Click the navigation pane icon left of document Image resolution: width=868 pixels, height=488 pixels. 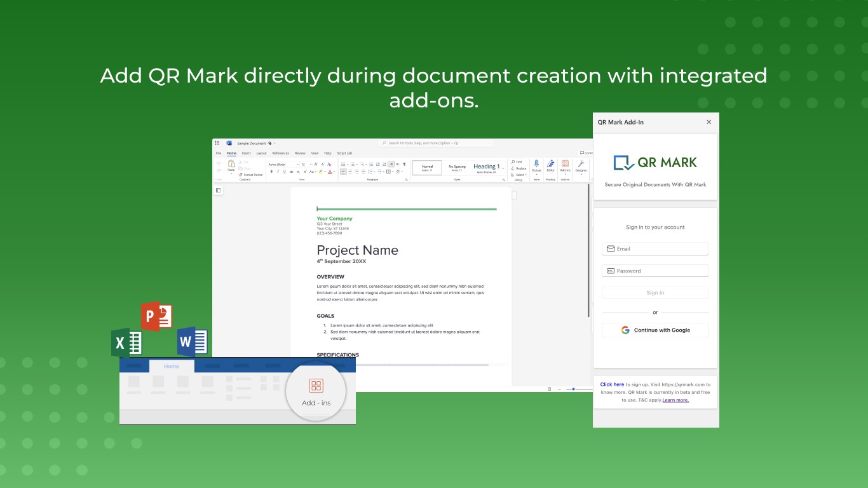tap(218, 190)
